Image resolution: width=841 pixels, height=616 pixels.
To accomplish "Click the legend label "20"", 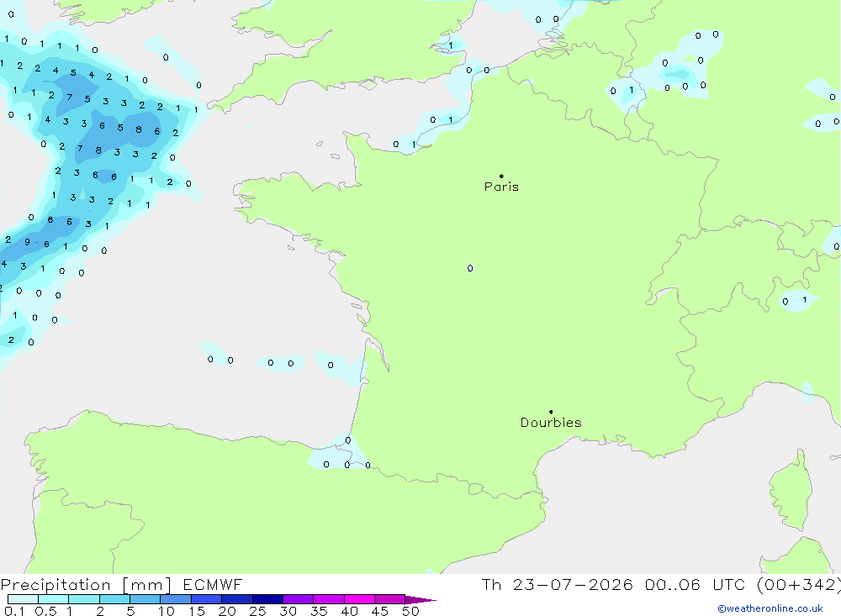I will [x=227, y=611].
